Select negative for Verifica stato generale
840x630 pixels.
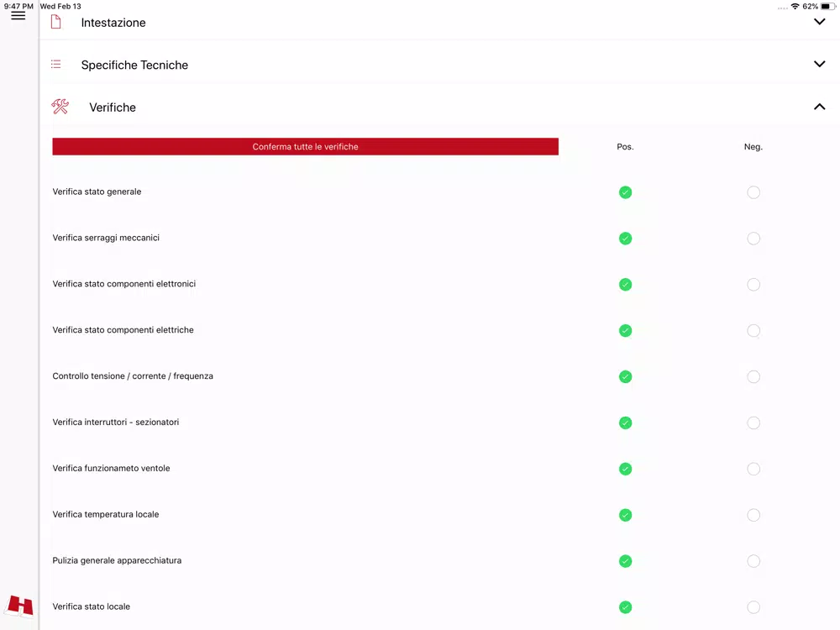[753, 192]
